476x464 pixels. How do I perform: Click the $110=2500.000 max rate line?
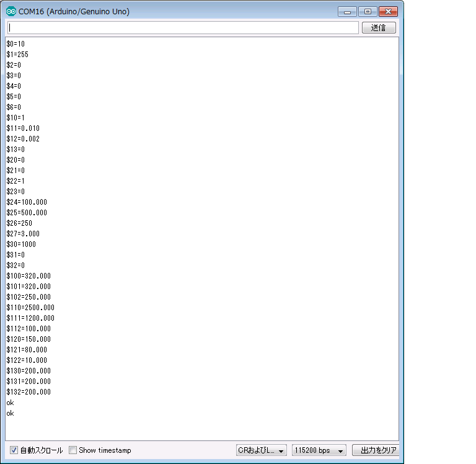30,308
